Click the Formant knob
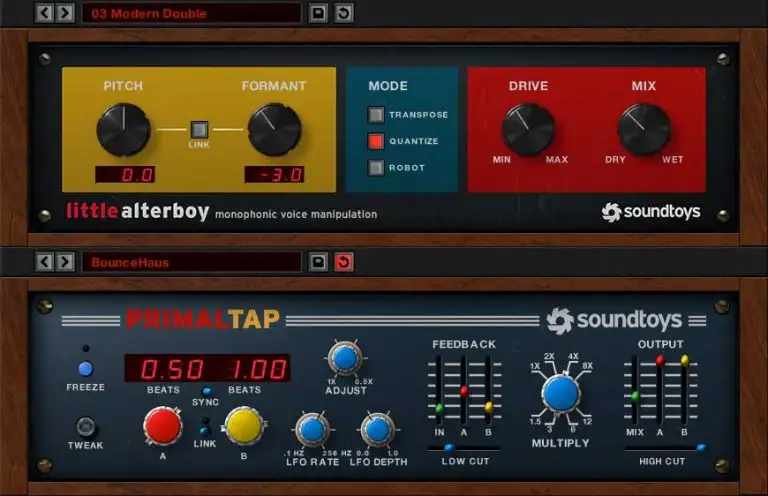The image size is (768, 496). click(274, 130)
